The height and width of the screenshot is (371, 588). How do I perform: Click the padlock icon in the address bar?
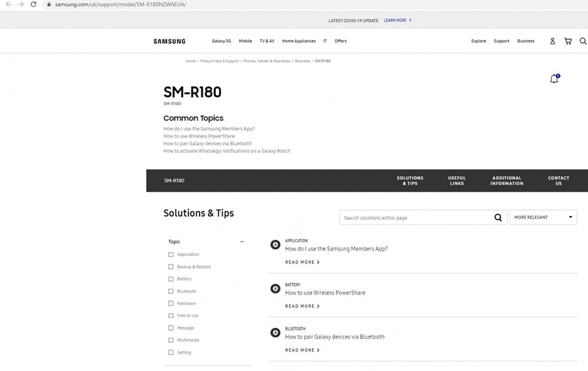click(x=49, y=4)
